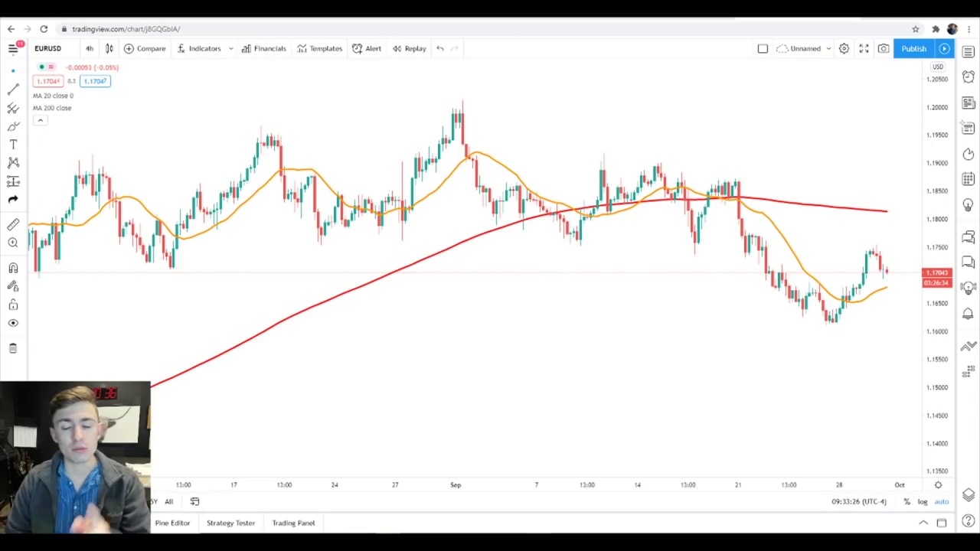Toggle auto scale on price axis
Image resolution: width=980 pixels, height=551 pixels.
pyautogui.click(x=942, y=502)
